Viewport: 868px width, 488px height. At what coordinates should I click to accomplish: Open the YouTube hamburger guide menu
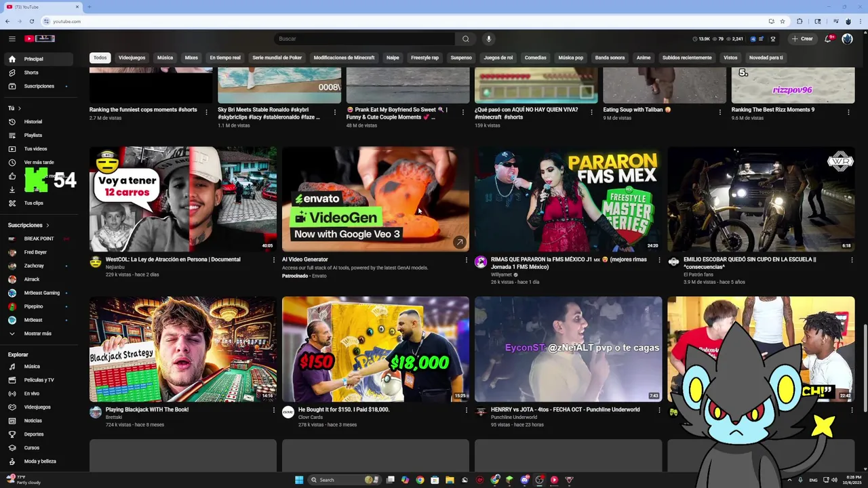click(x=12, y=39)
